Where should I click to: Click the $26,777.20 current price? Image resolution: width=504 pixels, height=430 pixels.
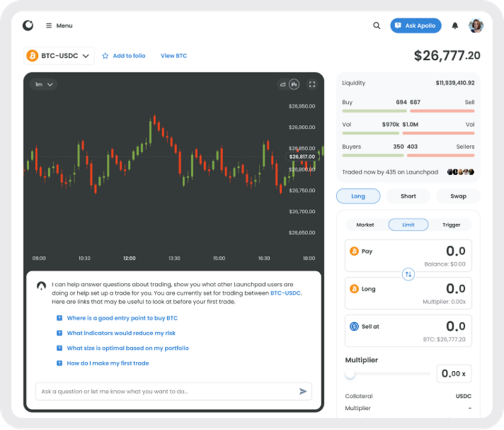click(447, 56)
